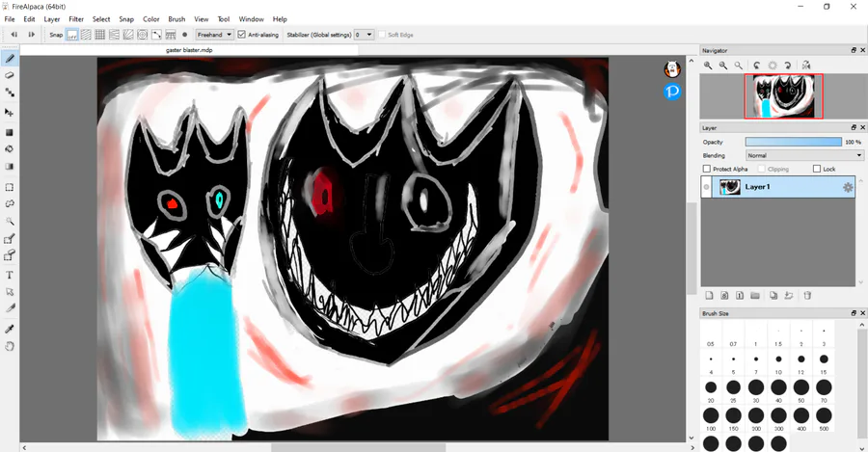Screen dimensions: 868x452
Task: Select the Dot tool below the eraser
Action: pos(10,93)
